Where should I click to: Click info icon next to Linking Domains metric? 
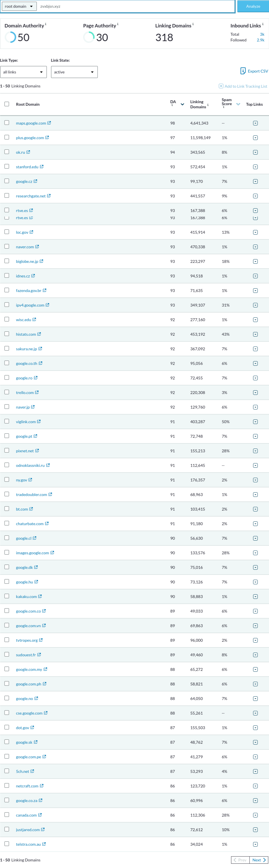(193, 24)
